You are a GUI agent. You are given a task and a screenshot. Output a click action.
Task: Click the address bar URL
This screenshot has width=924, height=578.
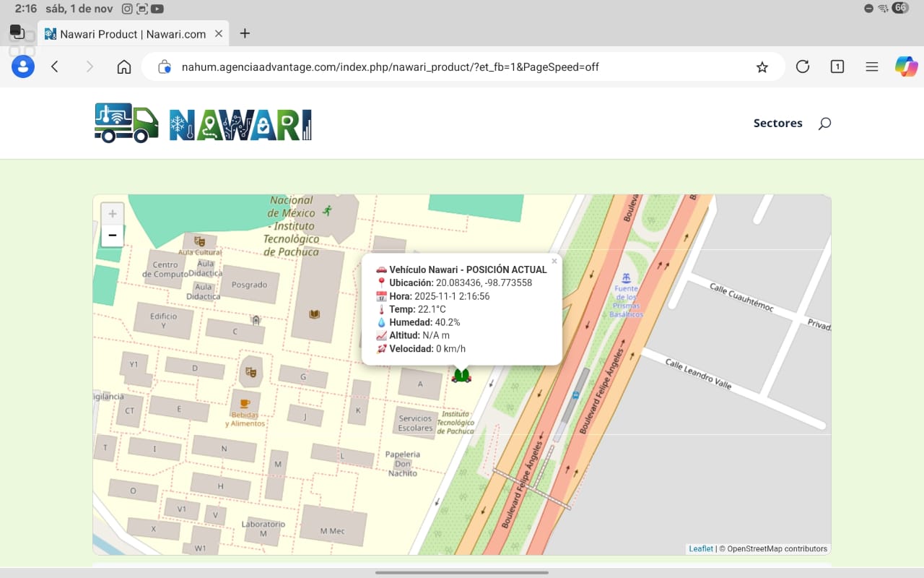(x=390, y=67)
